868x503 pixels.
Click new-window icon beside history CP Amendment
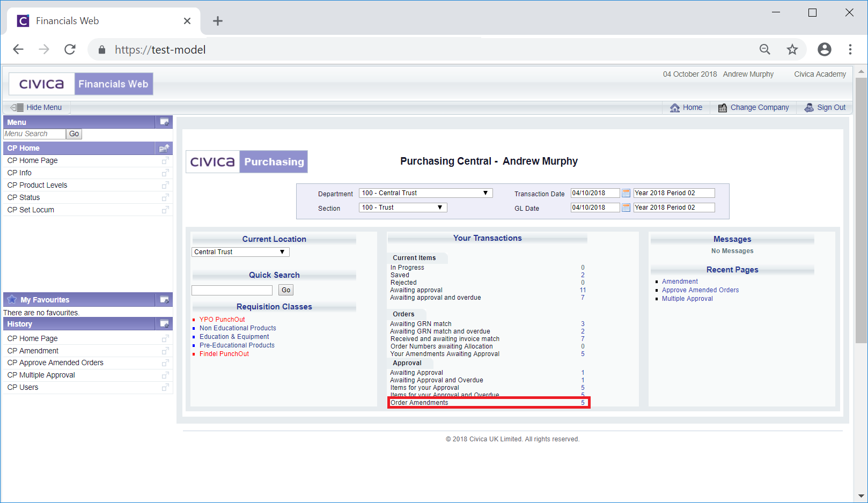pyautogui.click(x=165, y=351)
